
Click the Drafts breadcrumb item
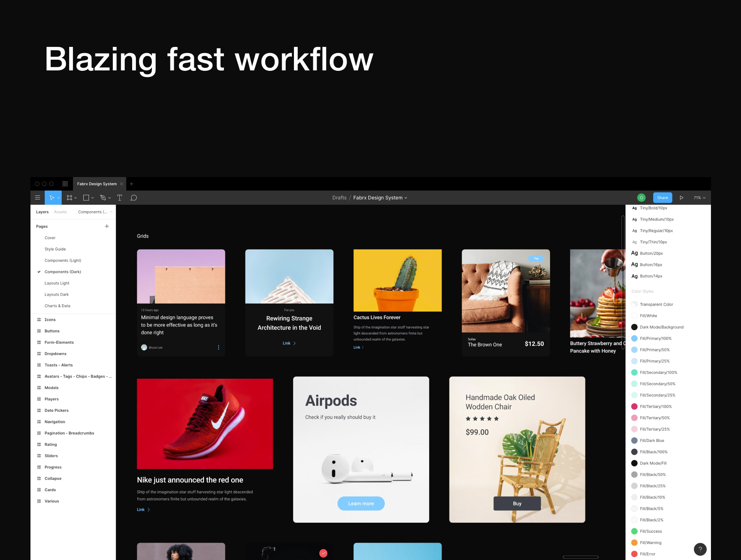[339, 198]
